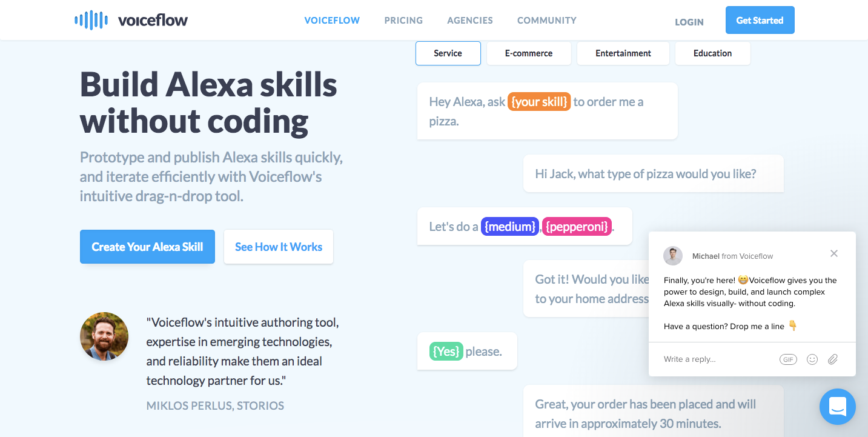Attach a file with paperclip icon
The width and height of the screenshot is (868, 437).
tap(833, 359)
